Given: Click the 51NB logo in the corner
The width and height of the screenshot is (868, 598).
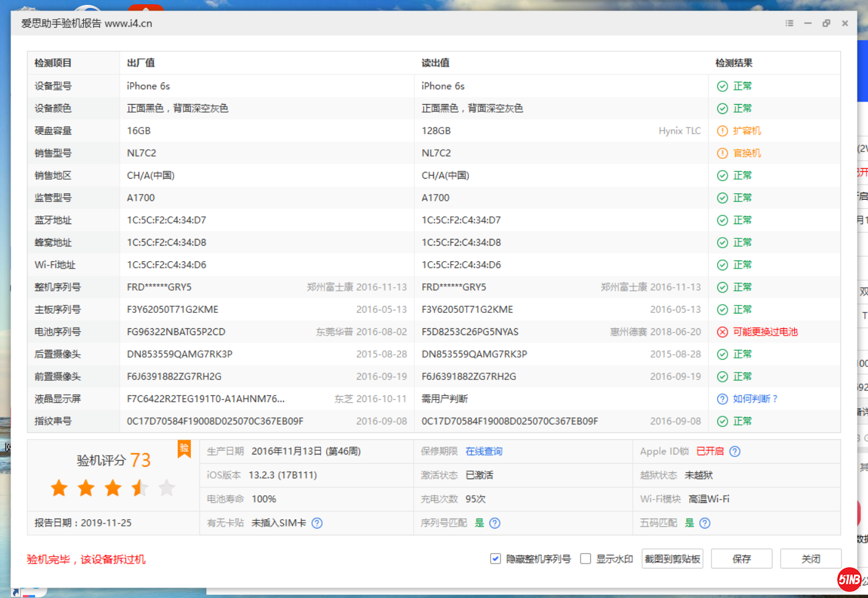Looking at the screenshot, I should [x=850, y=578].
